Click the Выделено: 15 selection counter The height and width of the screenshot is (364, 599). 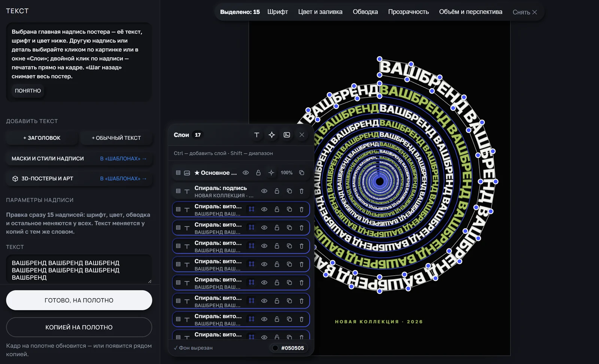click(x=240, y=12)
